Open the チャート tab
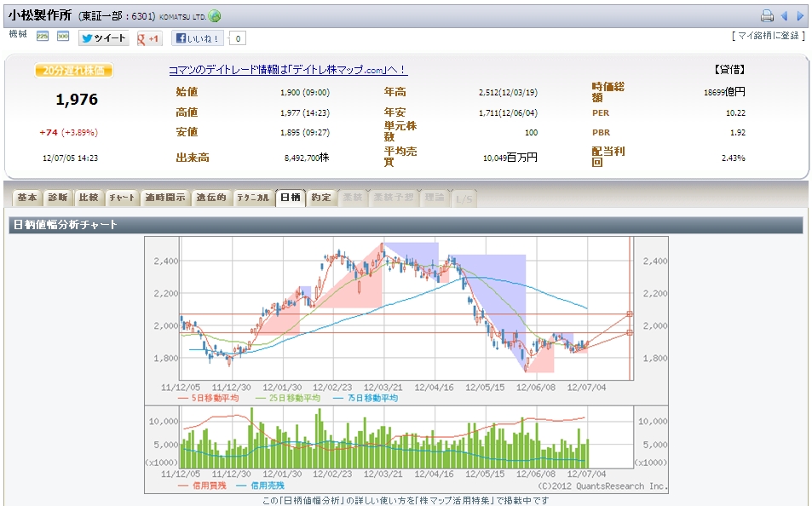The width and height of the screenshot is (812, 506). (x=121, y=198)
